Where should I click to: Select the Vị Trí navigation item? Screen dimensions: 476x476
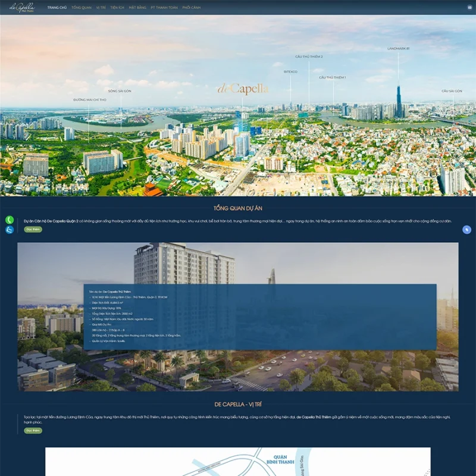[x=101, y=8]
